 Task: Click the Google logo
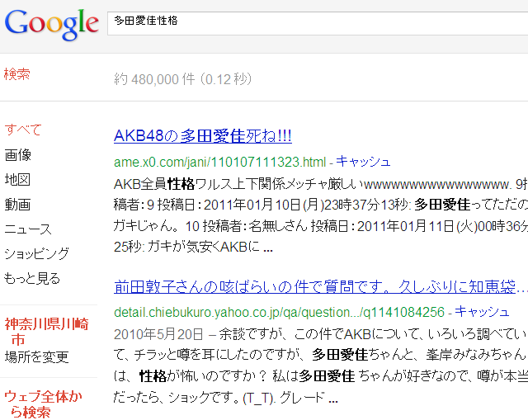[x=51, y=24]
